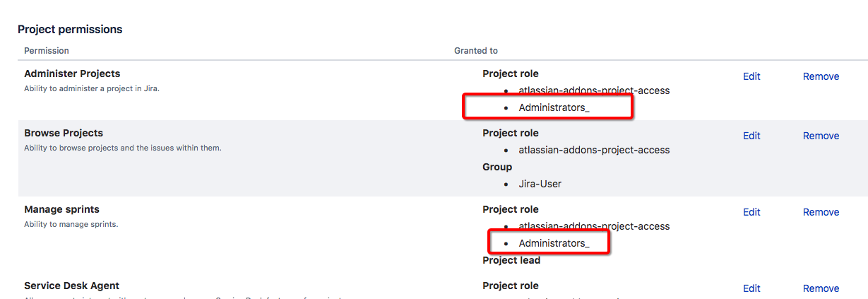
Task: Click 'Project lead' under Manage sprints
Action: [x=511, y=260]
